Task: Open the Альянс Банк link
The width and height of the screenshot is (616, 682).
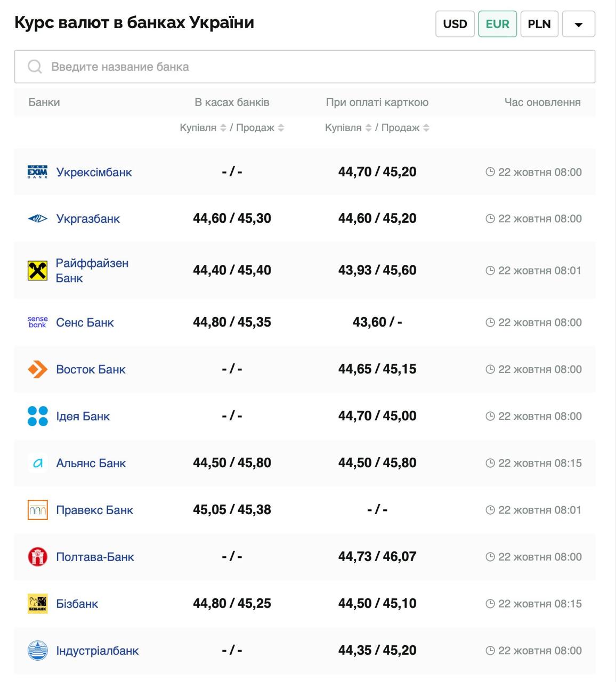Action: tap(91, 463)
